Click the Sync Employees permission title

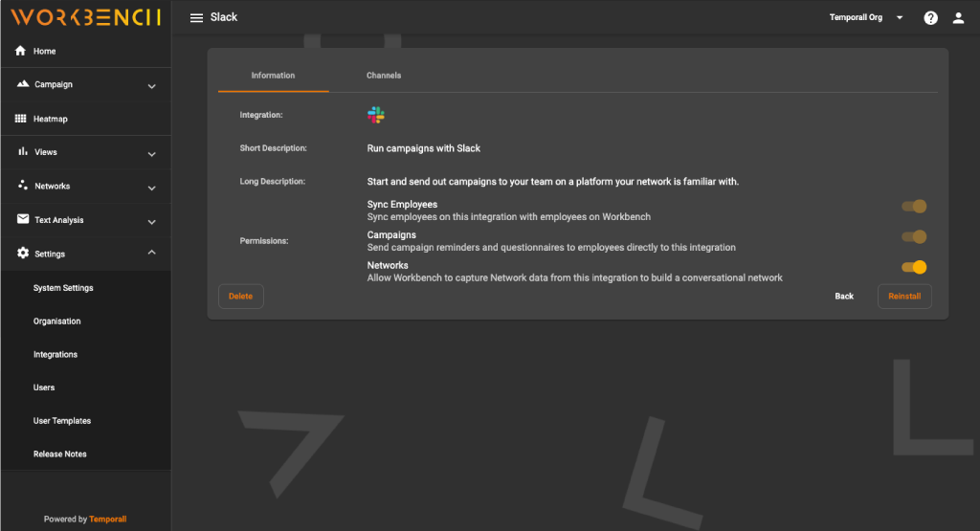point(402,205)
